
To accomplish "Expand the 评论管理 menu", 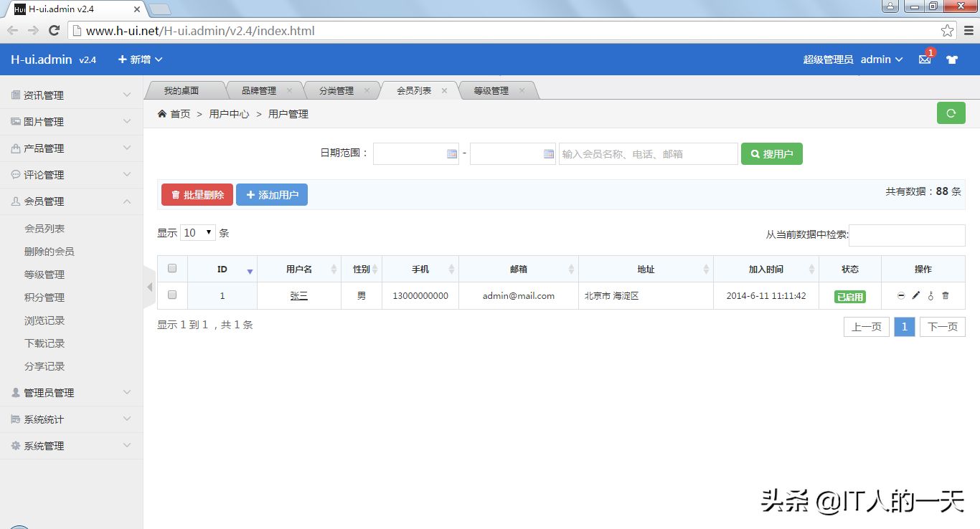I will pyautogui.click(x=72, y=175).
